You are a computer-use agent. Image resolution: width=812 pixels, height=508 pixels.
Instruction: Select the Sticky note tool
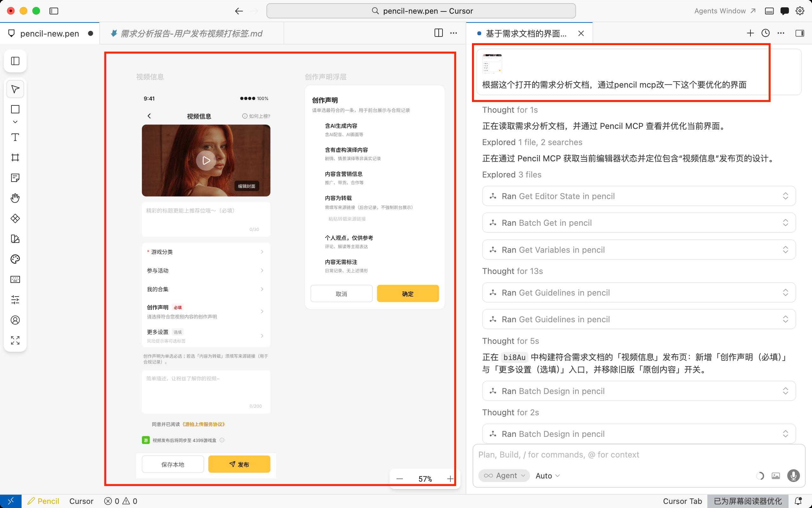click(x=15, y=178)
